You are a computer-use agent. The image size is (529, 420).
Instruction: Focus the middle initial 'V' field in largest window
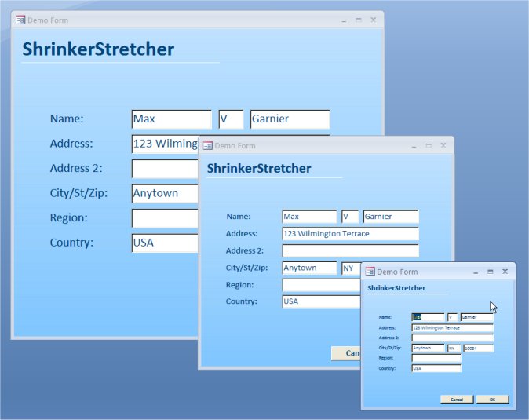pyautogui.click(x=231, y=119)
